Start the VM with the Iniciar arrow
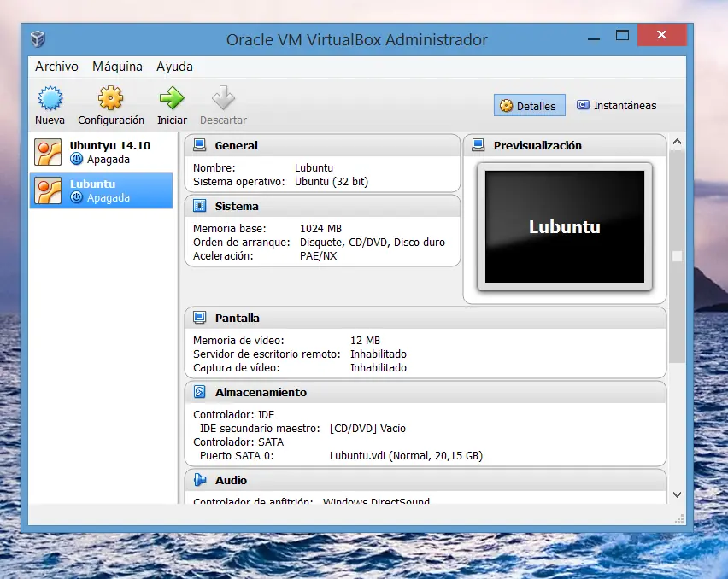 pyautogui.click(x=172, y=99)
